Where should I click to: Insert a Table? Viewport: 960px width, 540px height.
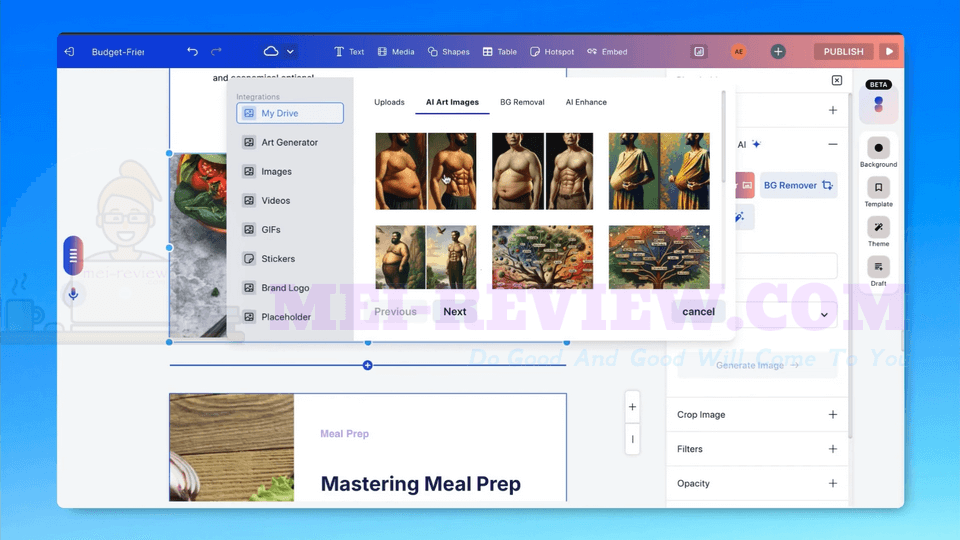point(500,52)
